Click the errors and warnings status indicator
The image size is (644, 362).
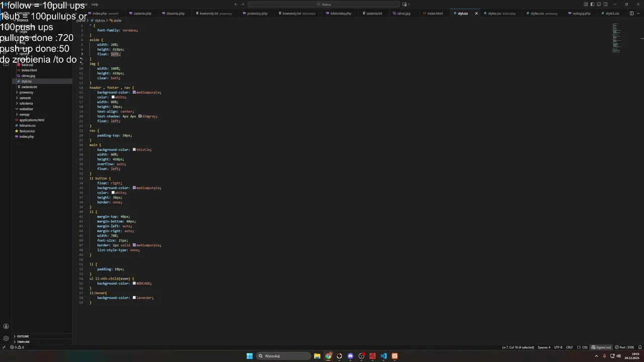click(x=17, y=347)
